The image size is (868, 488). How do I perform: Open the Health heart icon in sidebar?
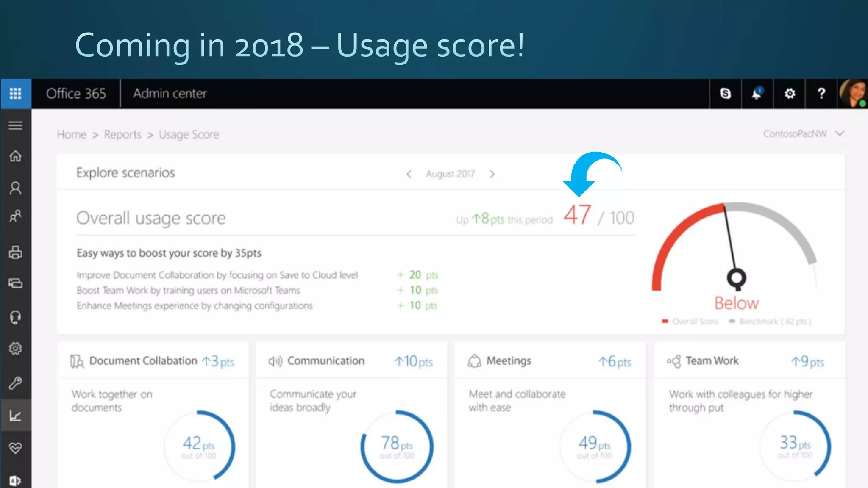click(16, 448)
